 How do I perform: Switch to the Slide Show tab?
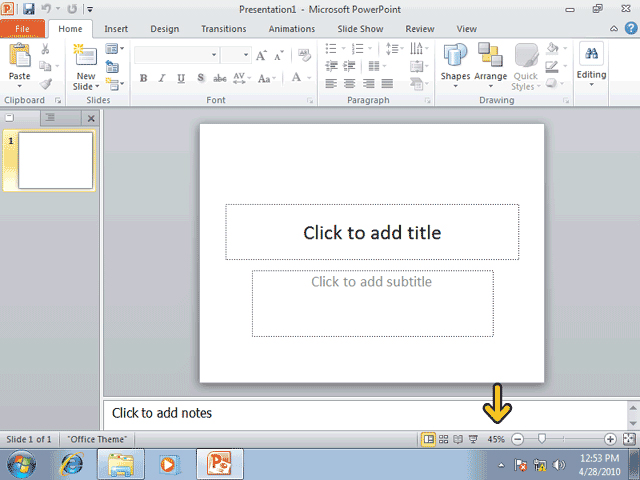click(x=360, y=29)
